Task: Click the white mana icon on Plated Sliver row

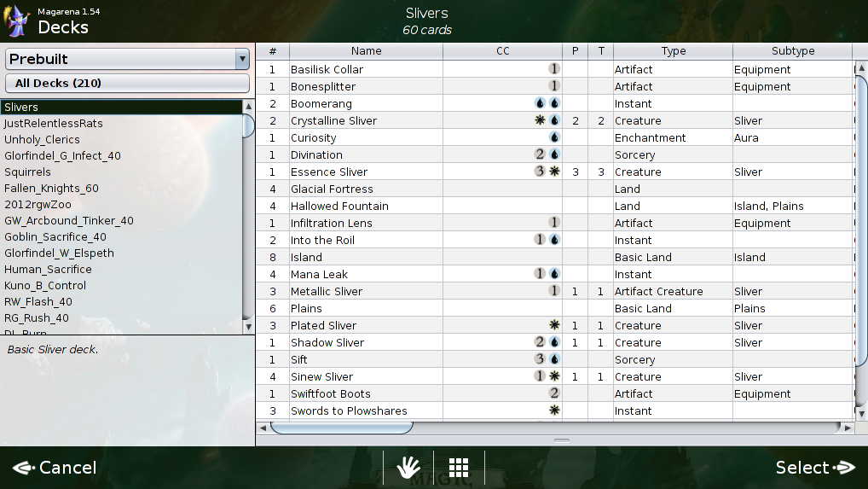Action: tap(554, 325)
